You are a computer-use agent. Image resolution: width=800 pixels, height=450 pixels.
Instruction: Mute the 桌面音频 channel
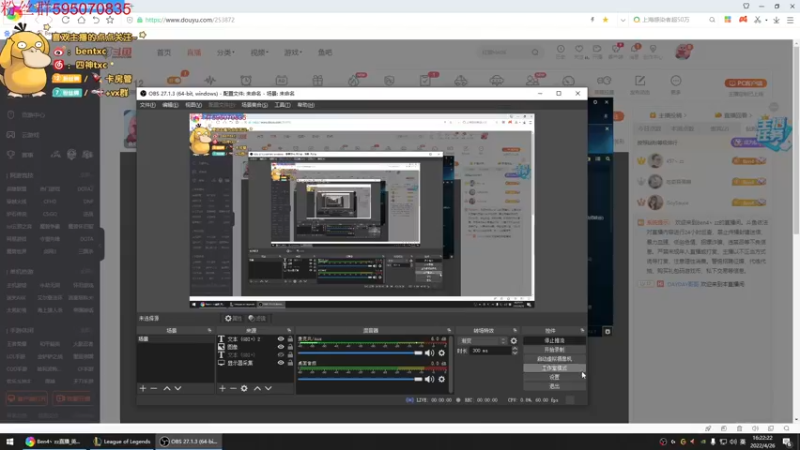pyautogui.click(x=430, y=379)
